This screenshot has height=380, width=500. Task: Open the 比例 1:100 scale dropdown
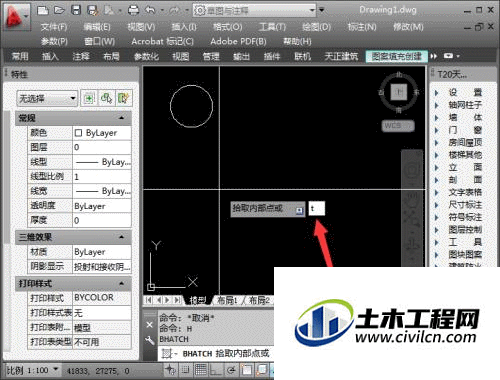click(32, 370)
